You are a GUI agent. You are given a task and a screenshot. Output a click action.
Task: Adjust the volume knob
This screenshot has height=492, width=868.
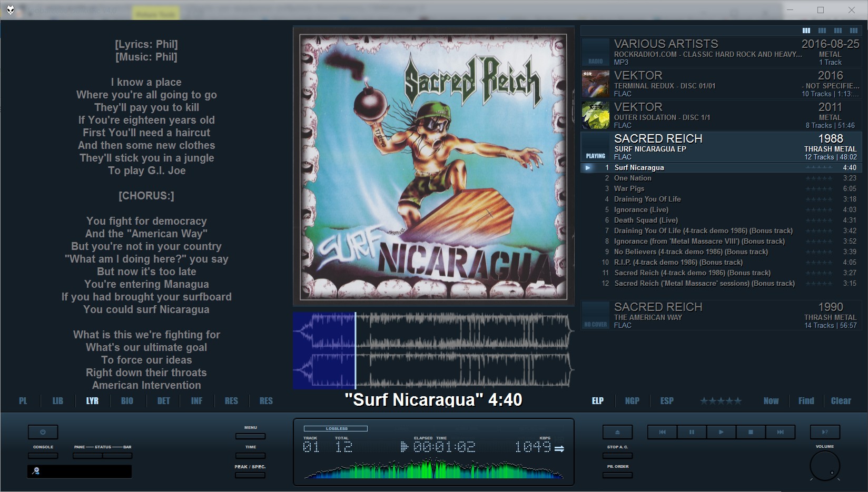pos(824,465)
